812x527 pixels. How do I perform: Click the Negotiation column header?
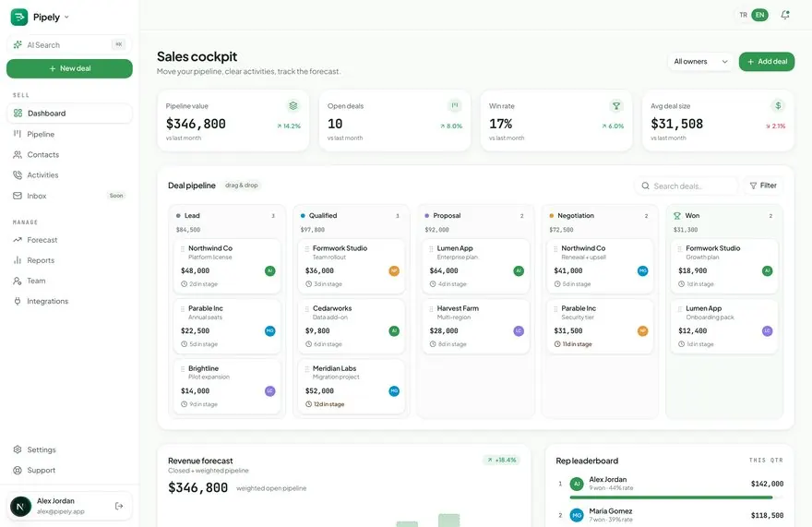600,216
